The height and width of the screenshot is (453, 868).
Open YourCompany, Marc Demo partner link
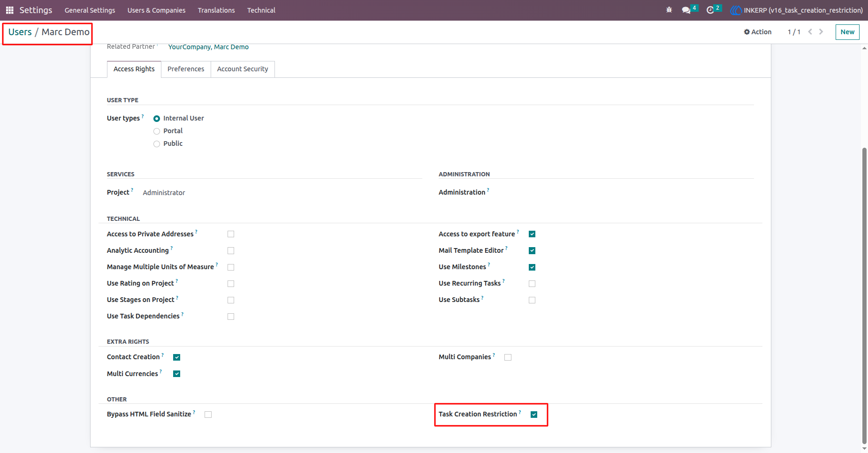208,47
